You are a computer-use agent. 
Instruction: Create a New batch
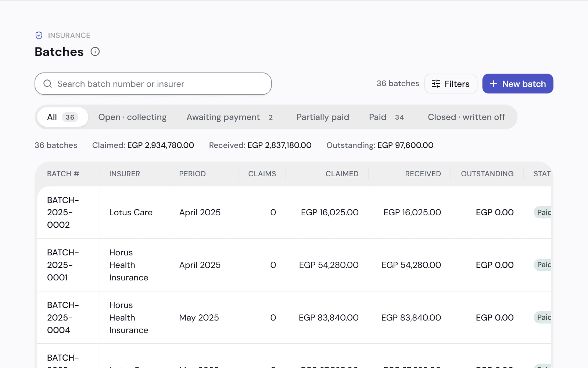point(518,84)
